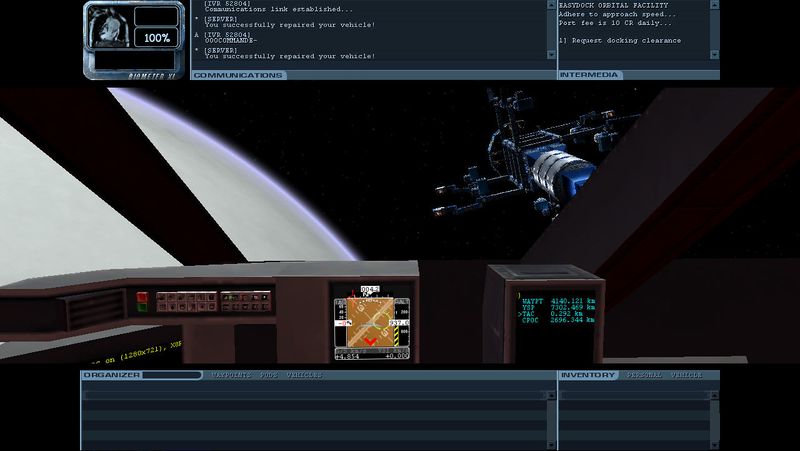Switch Inventory to the Personal tab

[x=644, y=375]
